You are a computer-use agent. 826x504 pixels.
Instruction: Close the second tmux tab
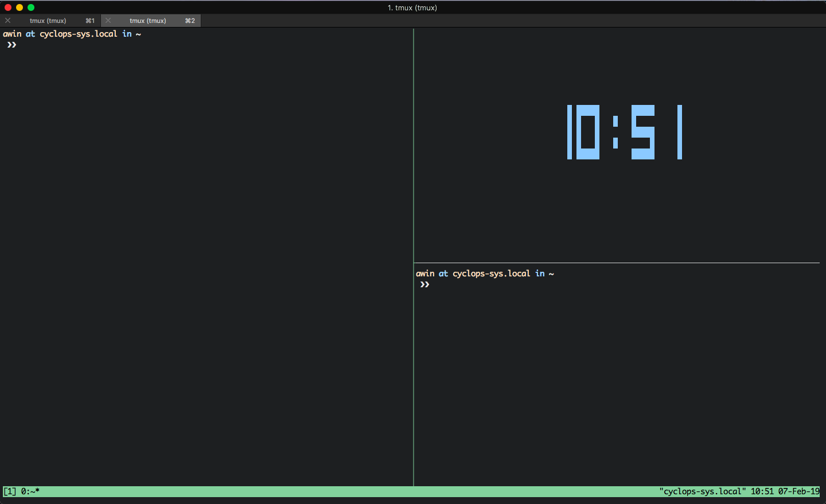108,21
